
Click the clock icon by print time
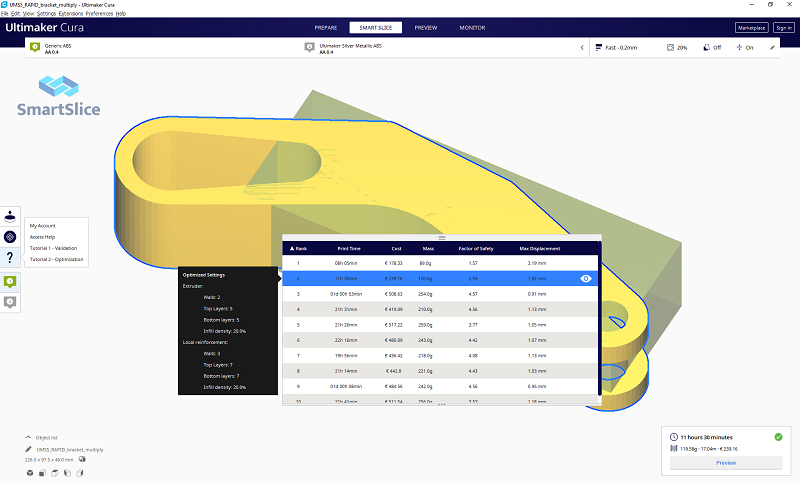(673, 437)
